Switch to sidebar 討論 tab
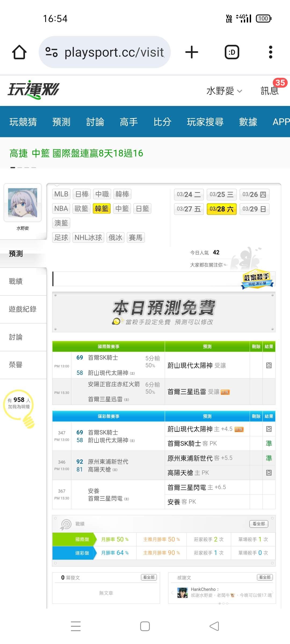Screen dimensions: 290x644 [x=23, y=337]
